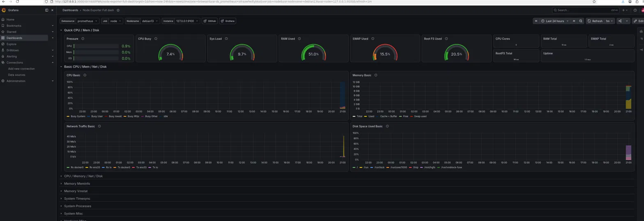The width and height of the screenshot is (644, 221).
Task: Open the 1m refresh interval dropdown
Action: click(x=609, y=21)
